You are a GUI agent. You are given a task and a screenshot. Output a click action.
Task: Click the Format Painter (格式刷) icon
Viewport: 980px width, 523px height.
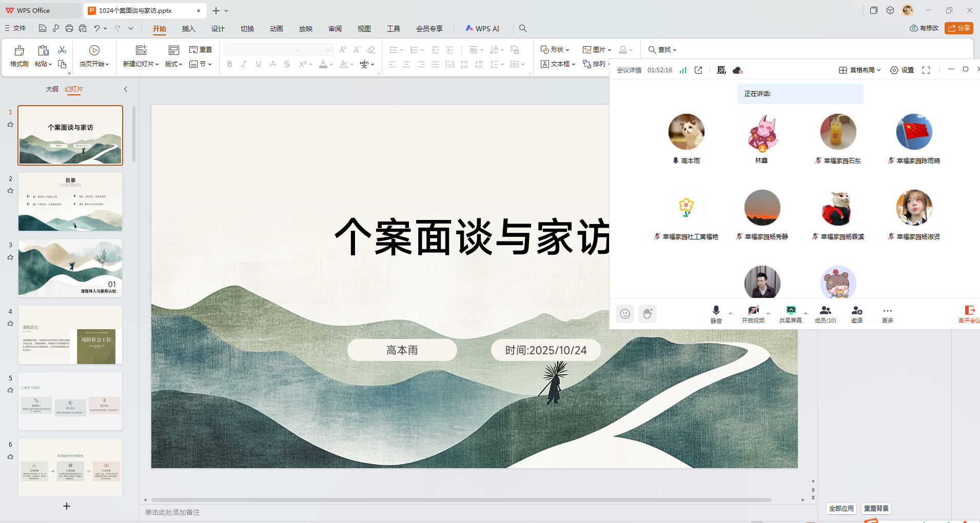click(19, 50)
